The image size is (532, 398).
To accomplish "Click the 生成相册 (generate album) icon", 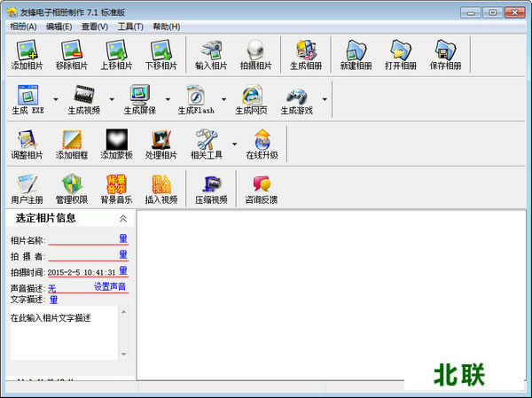I will pyautogui.click(x=306, y=51).
